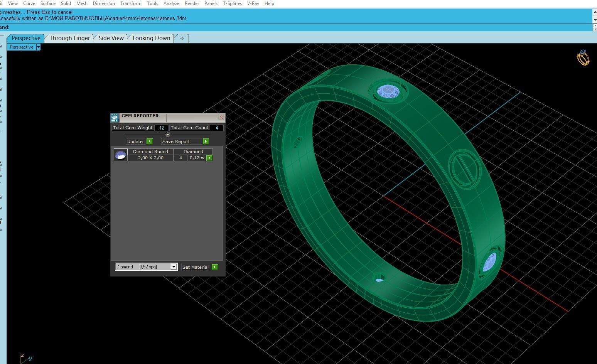The image size is (597, 364).
Task: Switch to the Side View tab
Action: [111, 38]
